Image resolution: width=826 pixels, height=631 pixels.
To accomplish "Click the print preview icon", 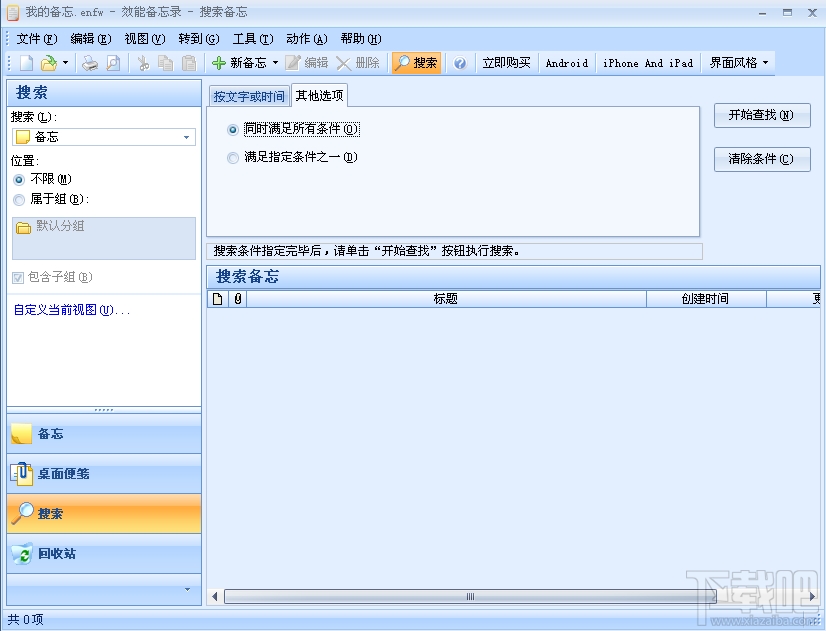I will [113, 63].
